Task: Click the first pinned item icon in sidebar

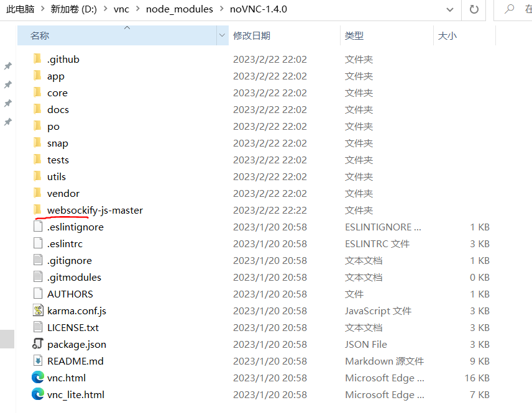Action: pyautogui.click(x=8, y=66)
